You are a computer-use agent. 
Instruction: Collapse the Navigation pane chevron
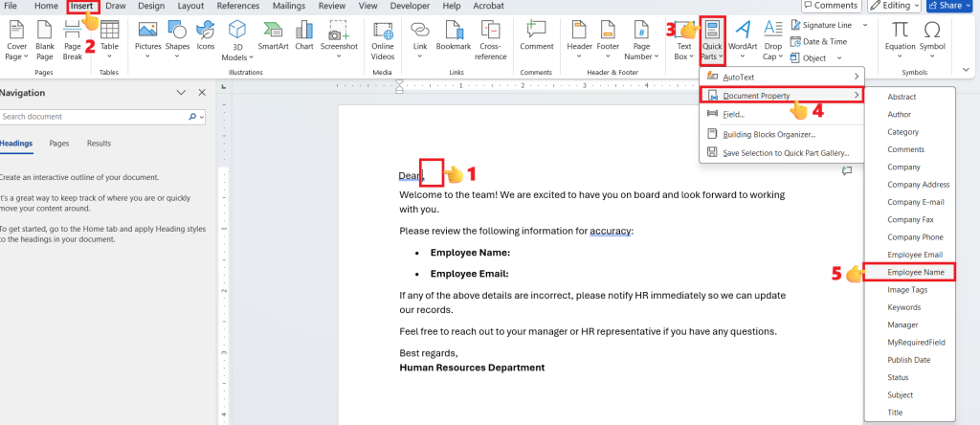click(x=181, y=93)
